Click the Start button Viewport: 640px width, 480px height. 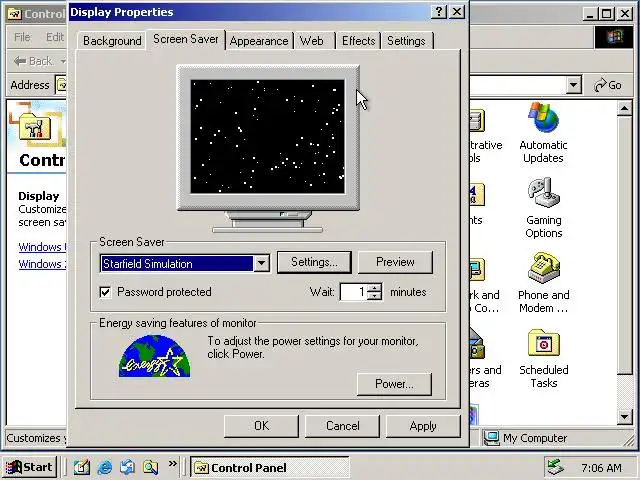(29, 467)
